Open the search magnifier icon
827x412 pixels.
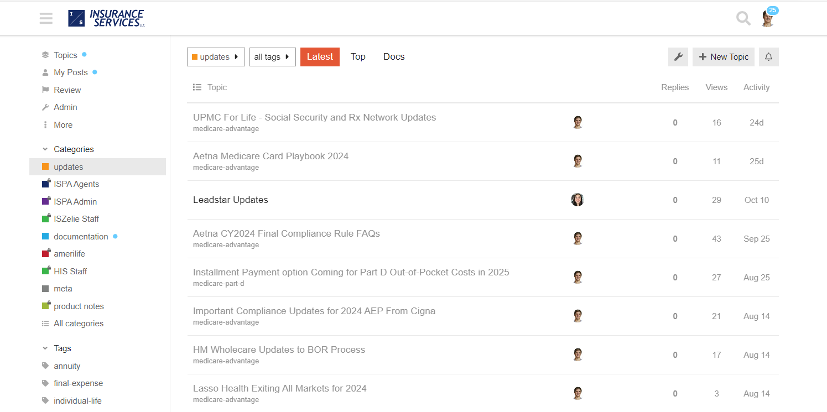point(743,18)
